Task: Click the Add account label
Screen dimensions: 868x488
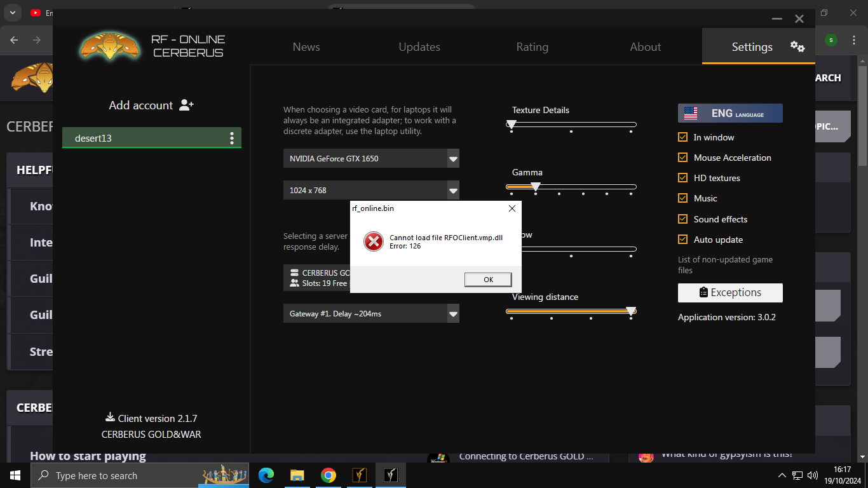Action: (x=141, y=105)
